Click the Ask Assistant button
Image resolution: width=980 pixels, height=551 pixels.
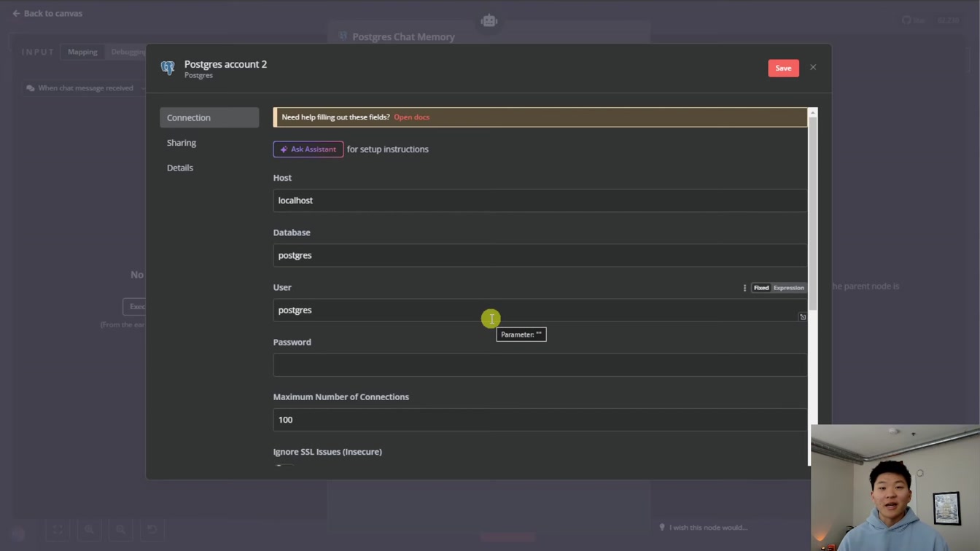coord(308,149)
